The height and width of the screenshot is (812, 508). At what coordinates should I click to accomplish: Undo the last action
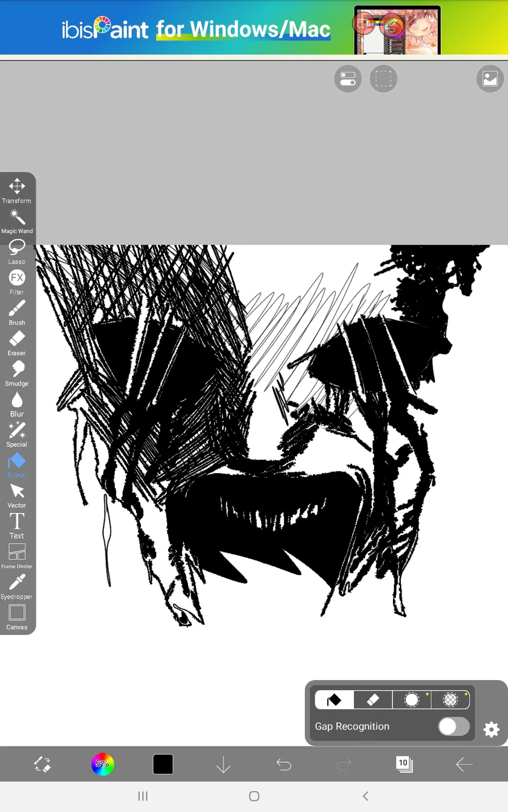[284, 765]
